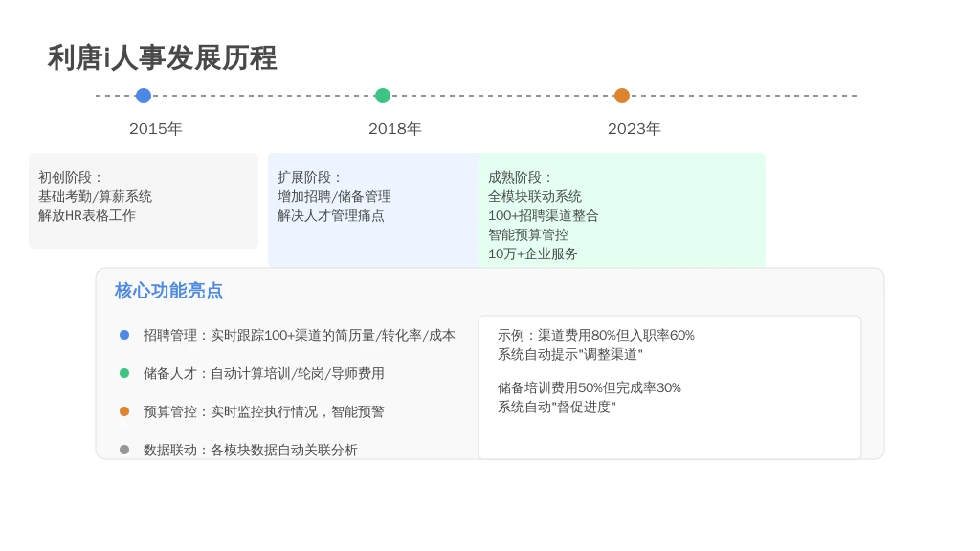Viewport: 980px width, 551px height.
Task: Select the line 解决人才管理痛点
Action: pyautogui.click(x=330, y=216)
